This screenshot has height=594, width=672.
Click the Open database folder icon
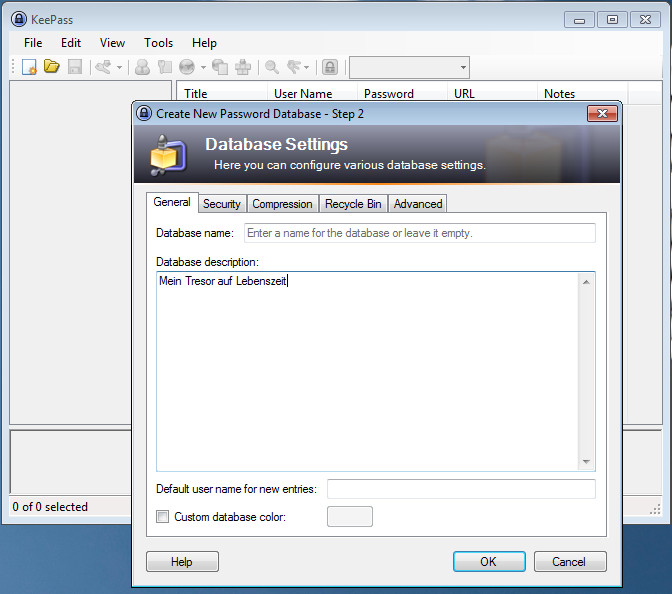52,66
